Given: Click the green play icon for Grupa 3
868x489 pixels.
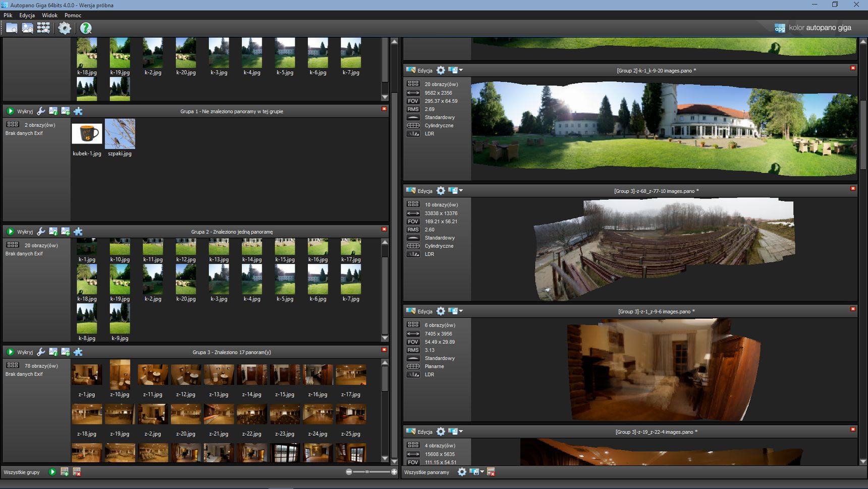Looking at the screenshot, I should click(x=10, y=352).
